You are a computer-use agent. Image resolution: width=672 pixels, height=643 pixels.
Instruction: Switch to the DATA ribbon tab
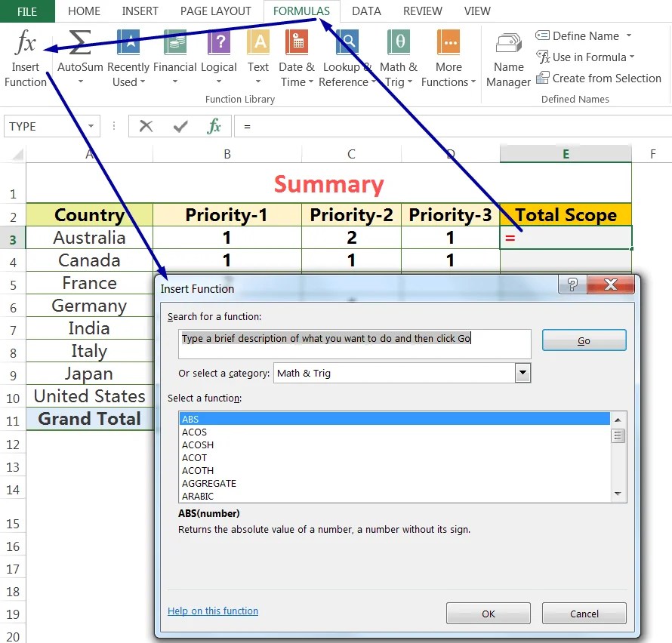click(x=367, y=11)
